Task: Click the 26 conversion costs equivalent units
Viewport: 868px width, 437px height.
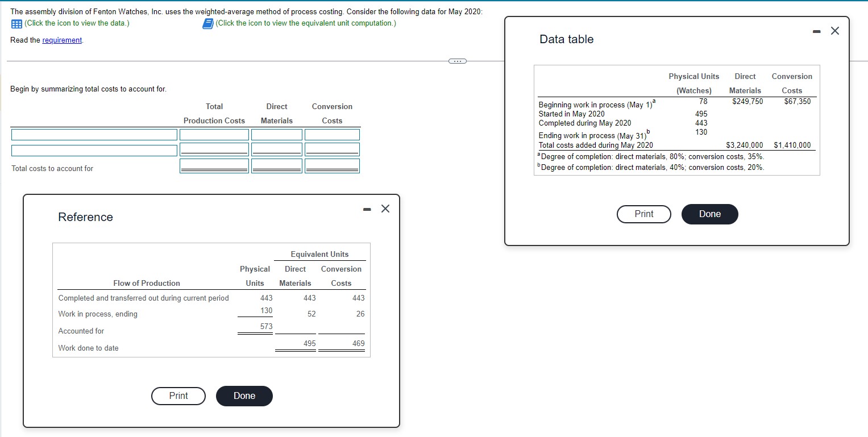Action: coord(360,314)
